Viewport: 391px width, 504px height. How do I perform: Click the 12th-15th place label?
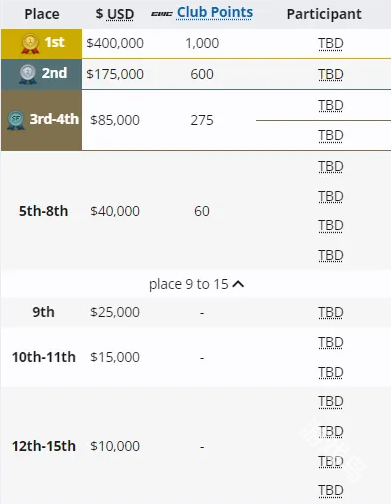[44, 446]
